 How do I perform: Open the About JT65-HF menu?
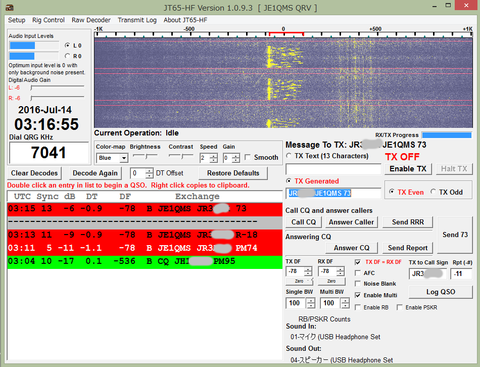tap(185, 20)
